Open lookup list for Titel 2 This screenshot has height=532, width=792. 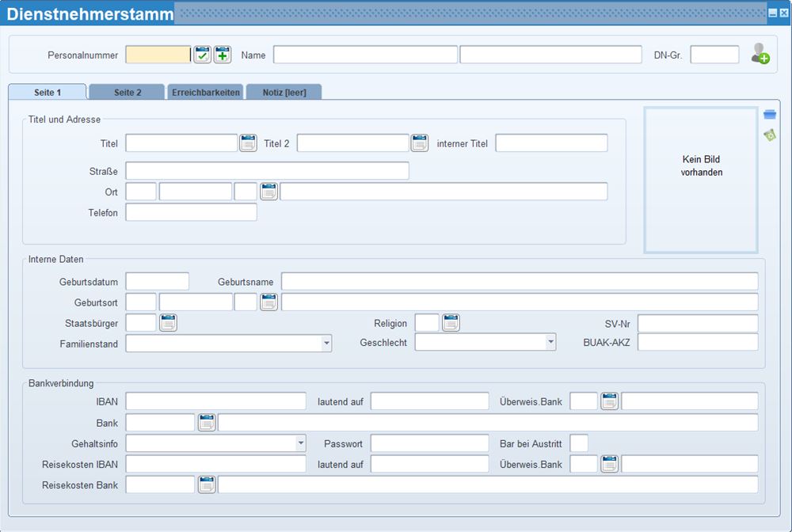[x=419, y=142]
